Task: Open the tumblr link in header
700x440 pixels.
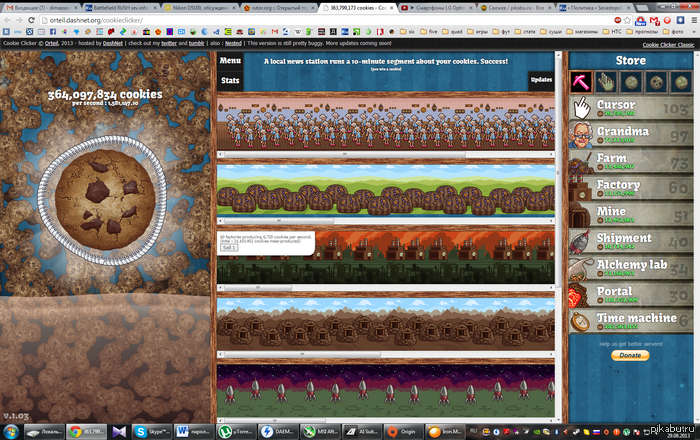Action: pyautogui.click(x=196, y=43)
